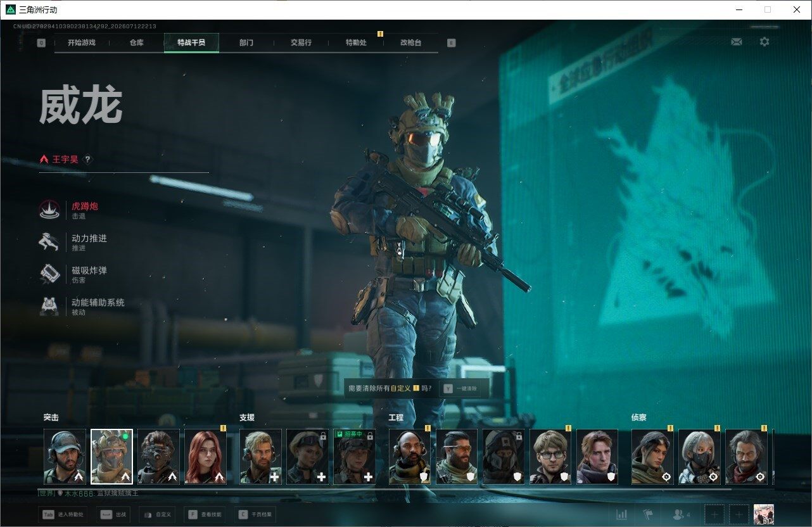Click the second empty plus squad slot
Screen dimensions: 812x527
click(x=739, y=514)
